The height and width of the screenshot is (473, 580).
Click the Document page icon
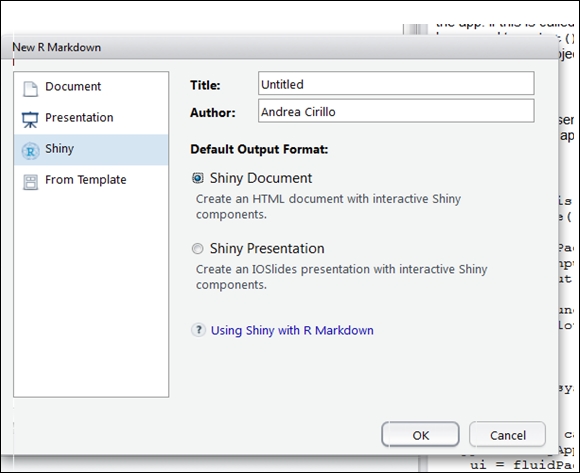point(30,89)
